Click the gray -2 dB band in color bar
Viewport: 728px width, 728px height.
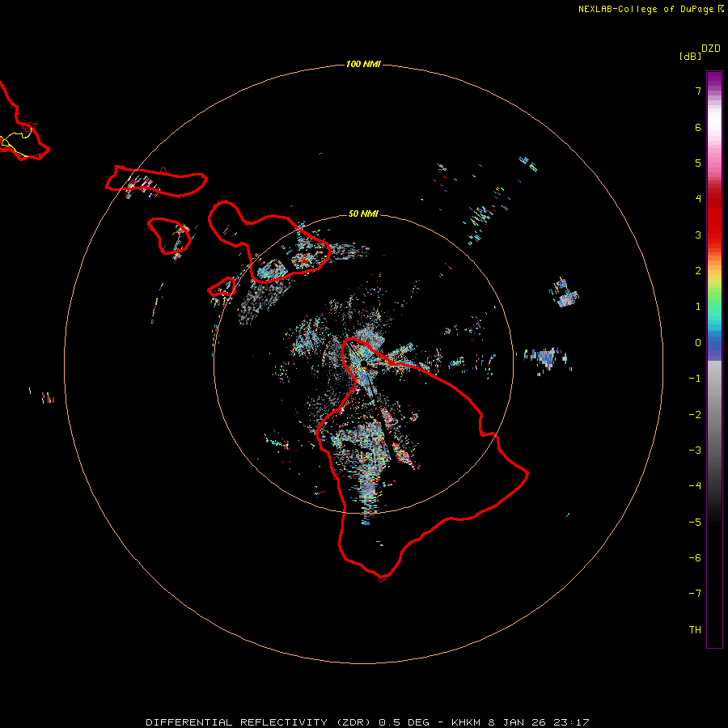point(714,415)
